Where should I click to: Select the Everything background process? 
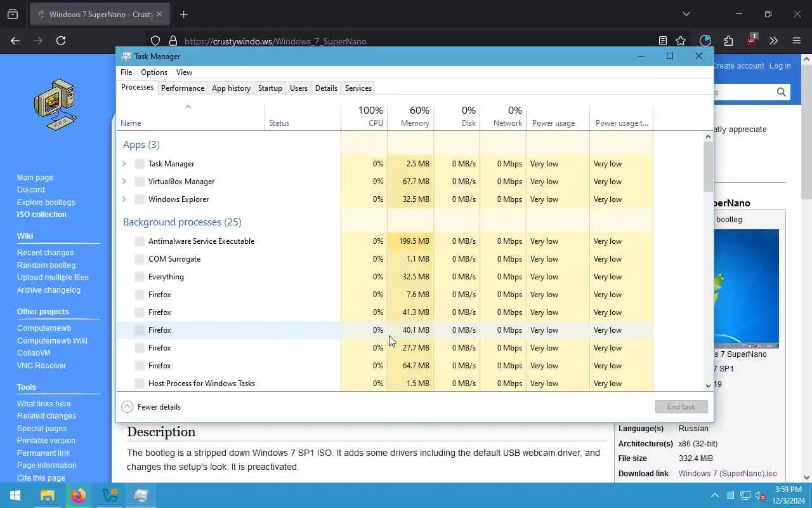coord(384,277)
